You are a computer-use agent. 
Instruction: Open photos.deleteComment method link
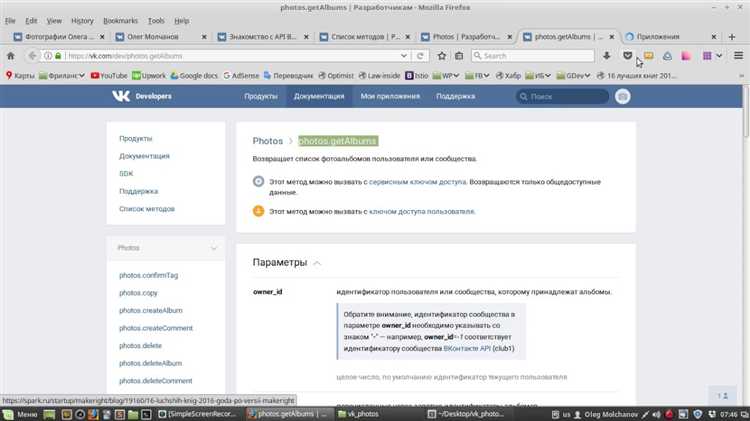click(x=155, y=381)
